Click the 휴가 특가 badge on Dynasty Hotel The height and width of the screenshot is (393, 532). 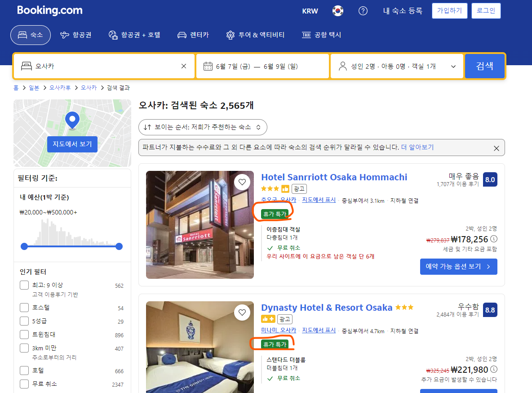pos(275,344)
